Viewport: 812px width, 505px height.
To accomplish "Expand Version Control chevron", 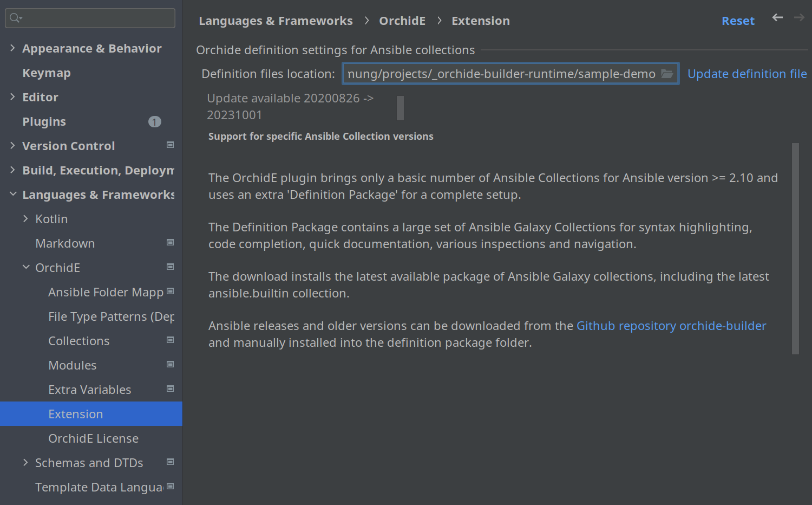I will pos(13,146).
